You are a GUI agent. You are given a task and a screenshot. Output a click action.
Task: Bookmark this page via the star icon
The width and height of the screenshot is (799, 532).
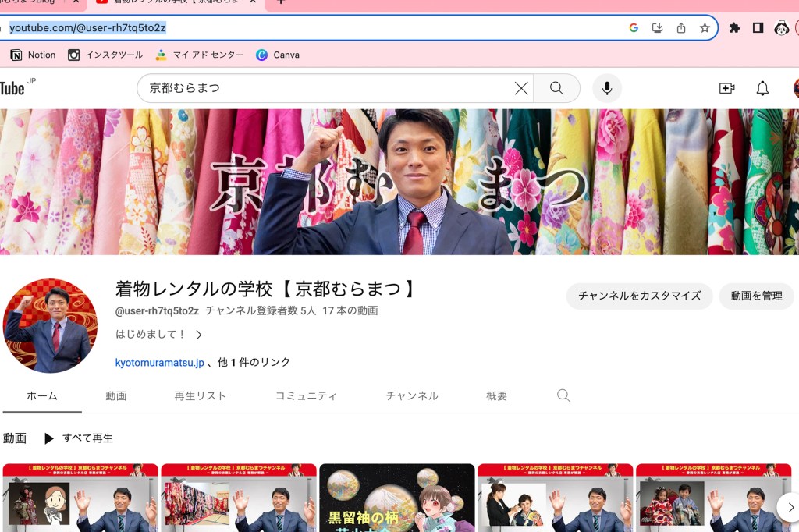point(705,27)
